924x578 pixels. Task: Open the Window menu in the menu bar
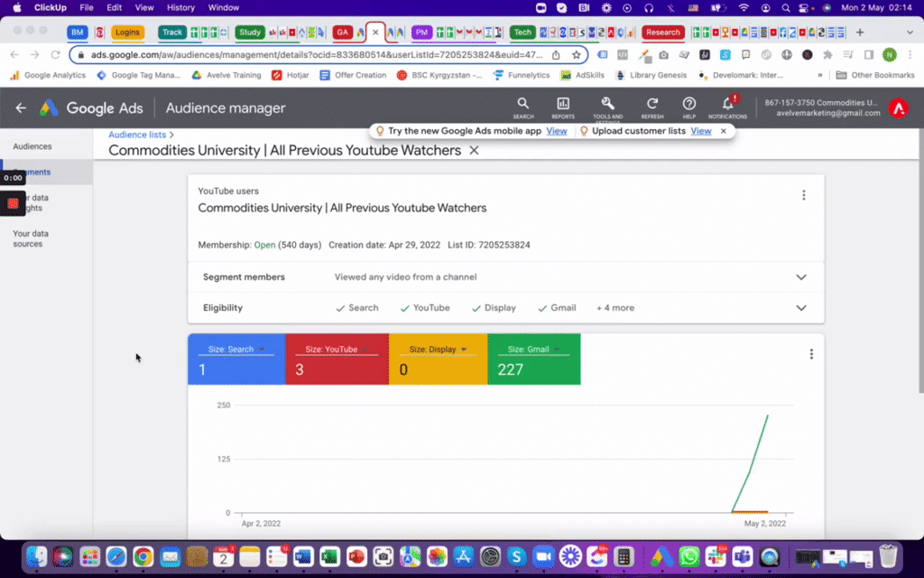pos(223,6)
